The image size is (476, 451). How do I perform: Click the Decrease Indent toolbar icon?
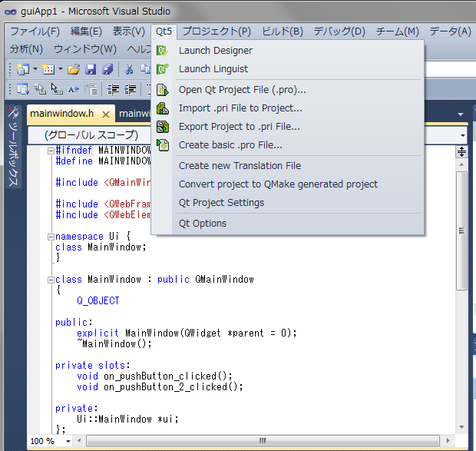click(114, 89)
